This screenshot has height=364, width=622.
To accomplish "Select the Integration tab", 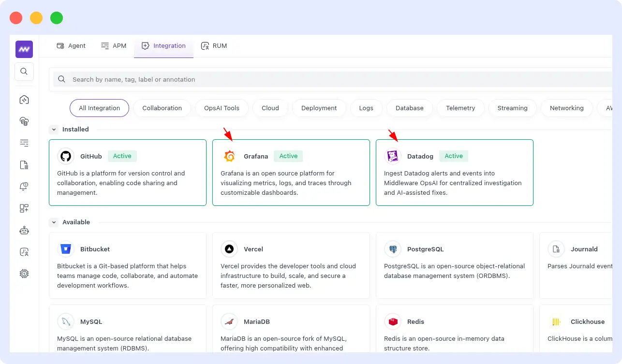I will point(163,46).
